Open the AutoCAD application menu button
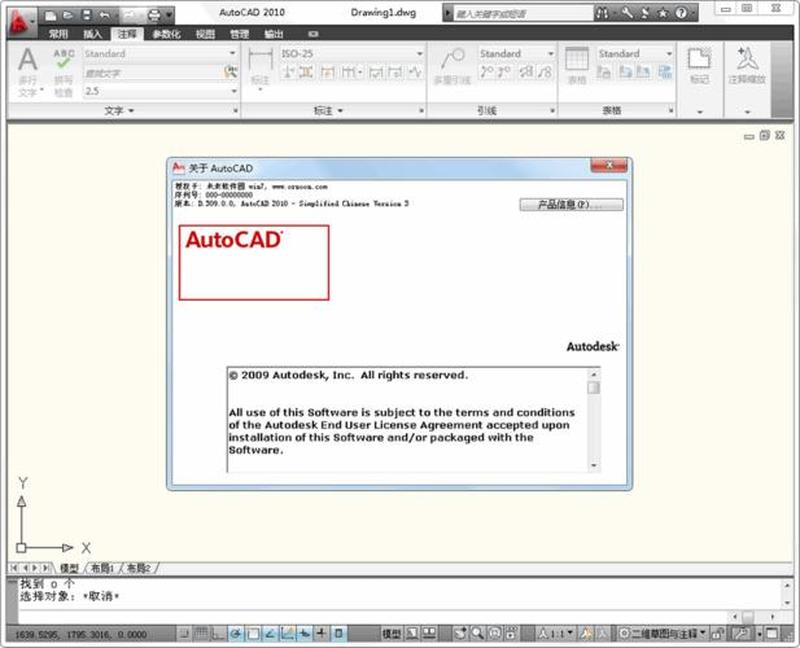Image resolution: width=800 pixels, height=648 pixels. click(21, 21)
